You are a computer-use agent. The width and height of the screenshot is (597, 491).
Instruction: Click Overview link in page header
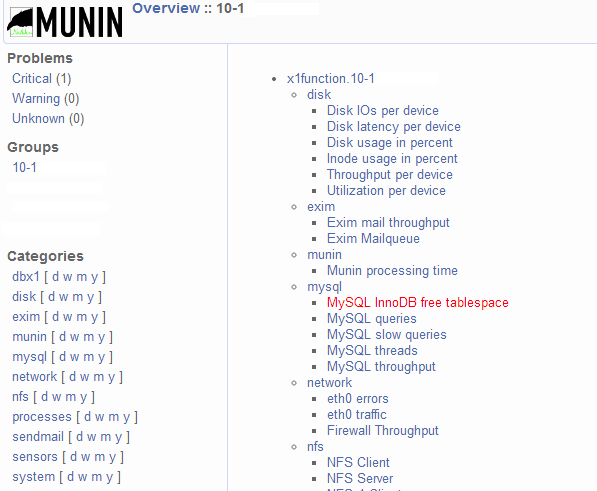[166, 8]
